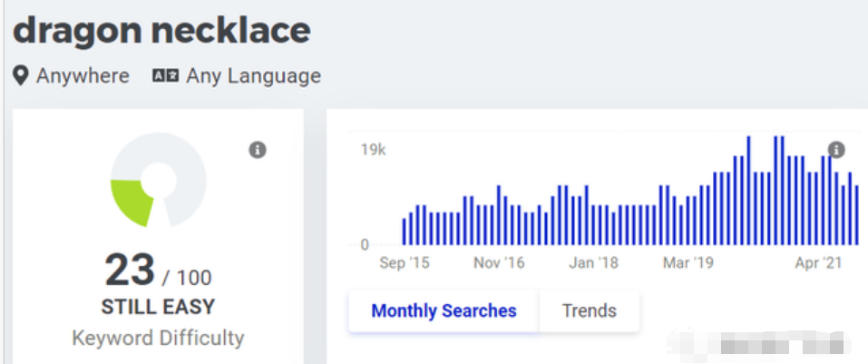Click the info icon in Keyword Difficulty card
This screenshot has height=364, width=868.
click(258, 150)
